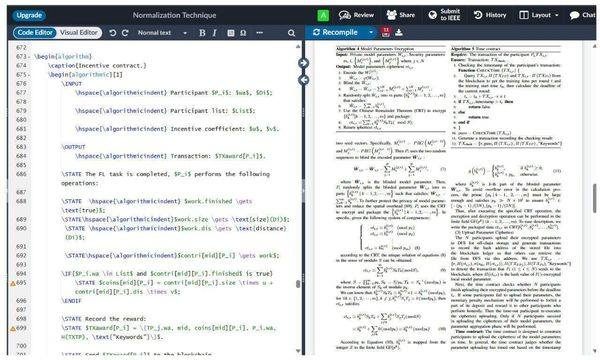Image resolution: width=600 pixels, height=360 pixels.
Task: Click the Upgrade button
Action: point(29,15)
